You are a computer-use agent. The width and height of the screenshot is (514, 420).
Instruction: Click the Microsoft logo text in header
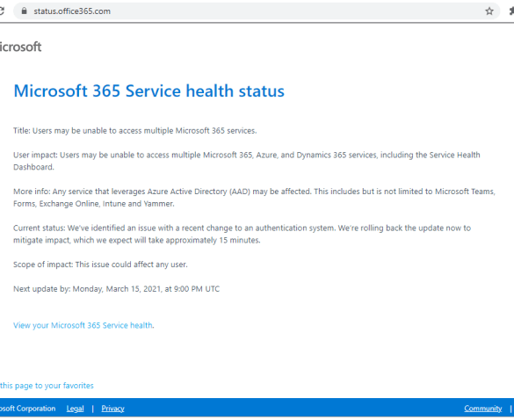21,47
